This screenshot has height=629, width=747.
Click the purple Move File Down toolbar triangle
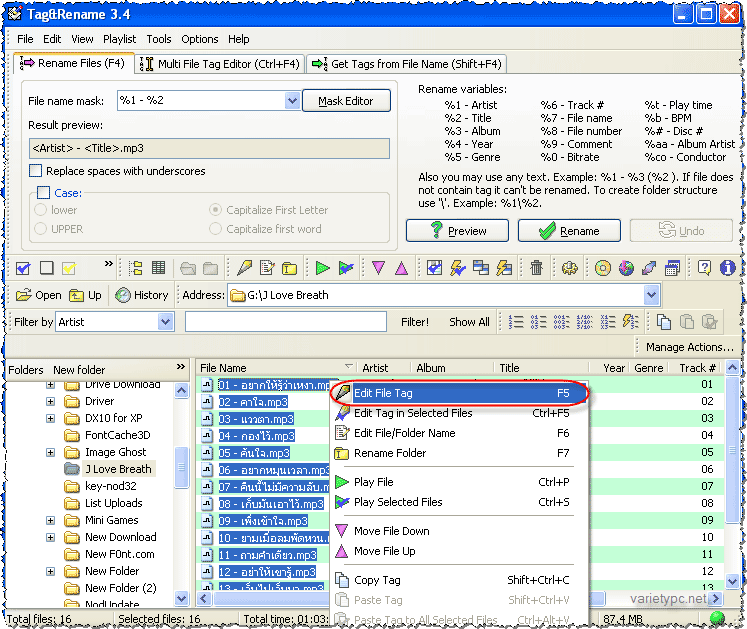tap(379, 268)
